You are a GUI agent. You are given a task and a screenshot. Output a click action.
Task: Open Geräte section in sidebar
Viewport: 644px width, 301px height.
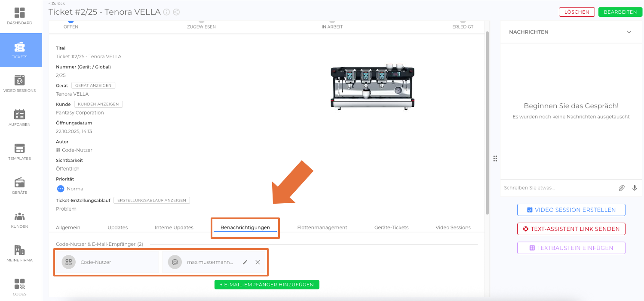coord(20,186)
